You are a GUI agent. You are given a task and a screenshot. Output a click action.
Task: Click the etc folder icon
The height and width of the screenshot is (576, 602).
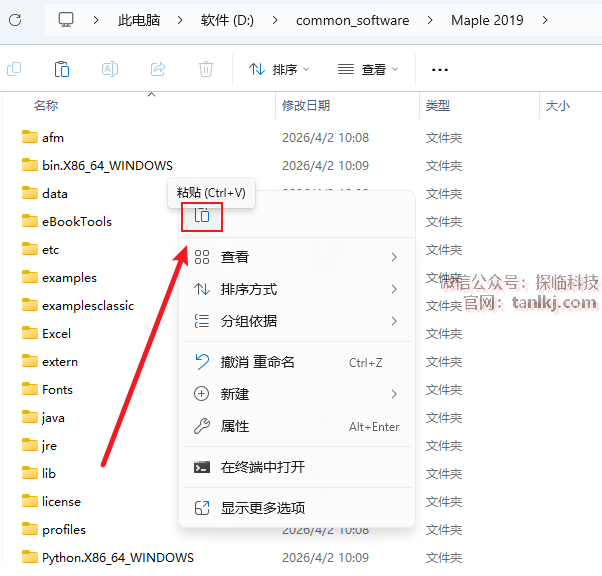(x=30, y=249)
